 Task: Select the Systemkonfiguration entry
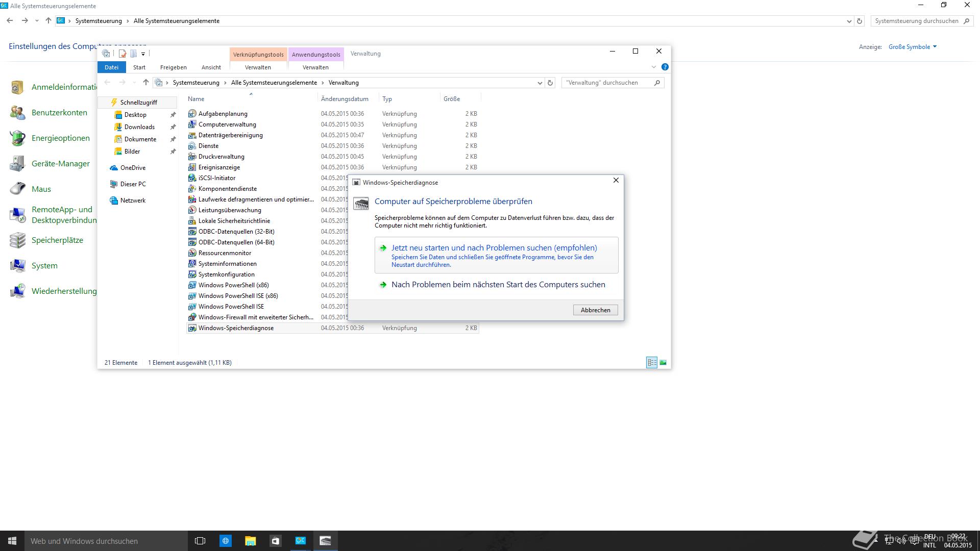[227, 274]
